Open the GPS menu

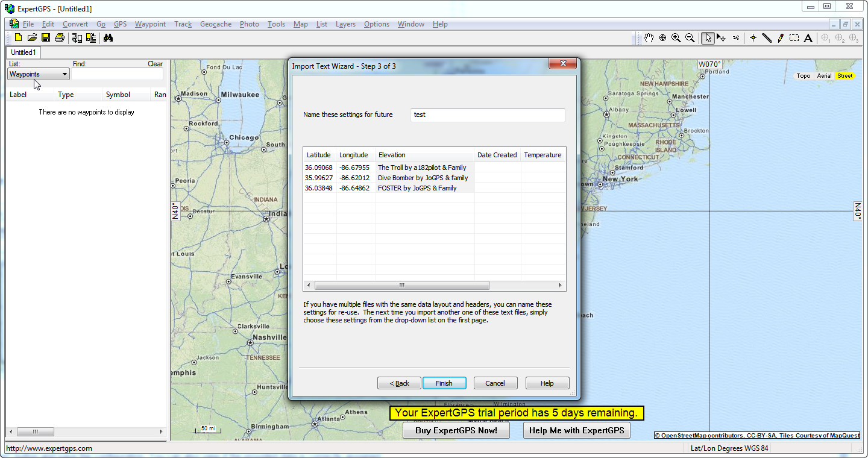(x=121, y=24)
